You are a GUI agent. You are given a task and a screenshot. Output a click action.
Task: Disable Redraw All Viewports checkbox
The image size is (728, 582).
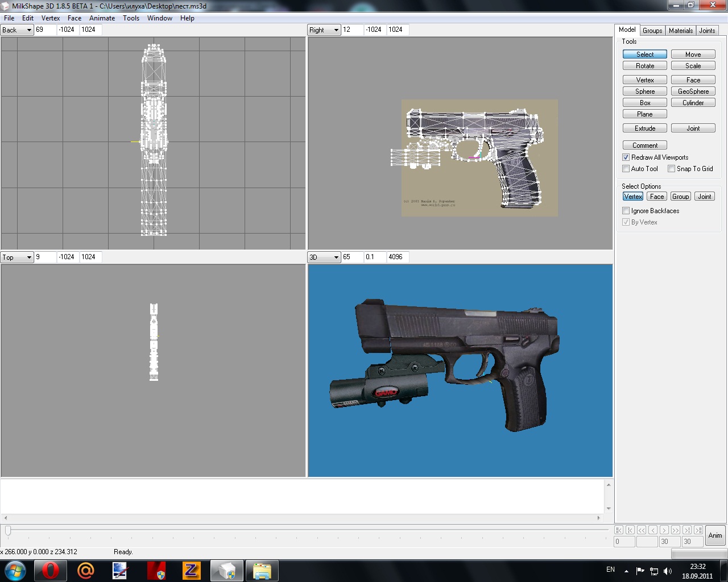click(626, 157)
